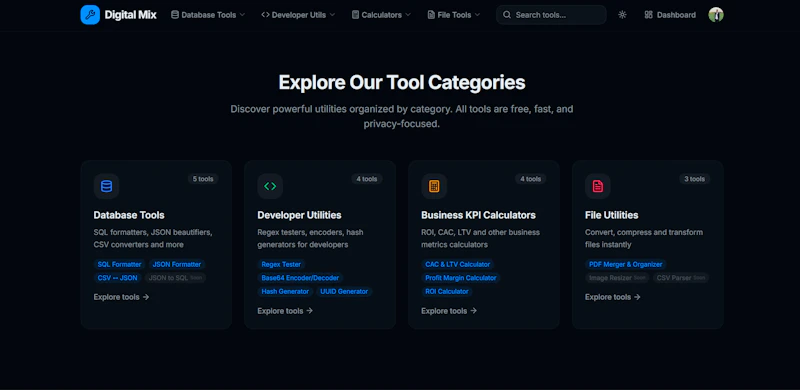This screenshot has width=800, height=390.
Task: Click Explore tools under Database Tools
Action: coord(121,297)
